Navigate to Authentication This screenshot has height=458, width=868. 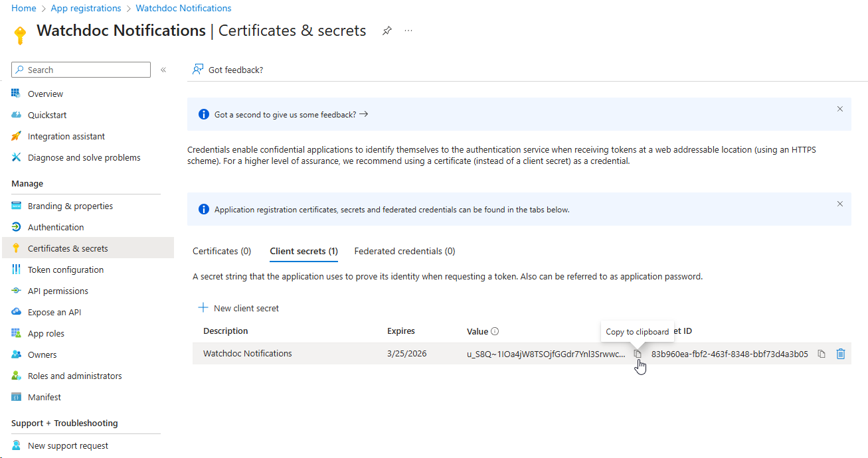coord(56,227)
